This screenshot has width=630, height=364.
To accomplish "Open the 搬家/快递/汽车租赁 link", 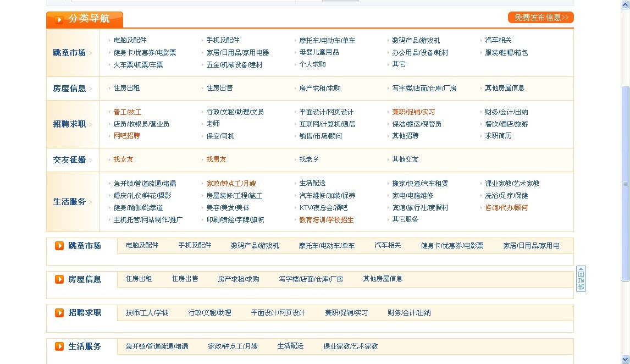I will pyautogui.click(x=420, y=184).
